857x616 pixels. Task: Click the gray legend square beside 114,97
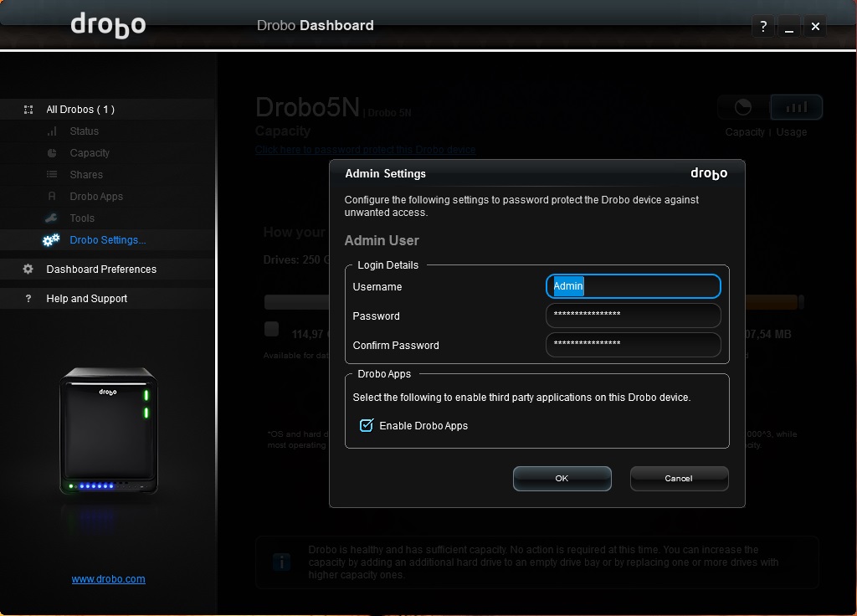pos(272,328)
